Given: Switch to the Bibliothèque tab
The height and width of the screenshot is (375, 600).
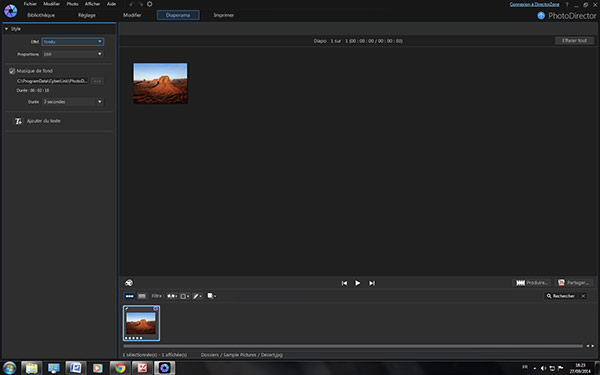Looking at the screenshot, I should (41, 15).
